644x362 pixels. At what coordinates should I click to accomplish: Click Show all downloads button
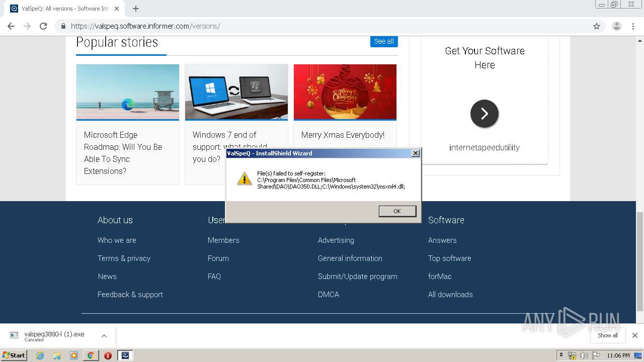608,335
